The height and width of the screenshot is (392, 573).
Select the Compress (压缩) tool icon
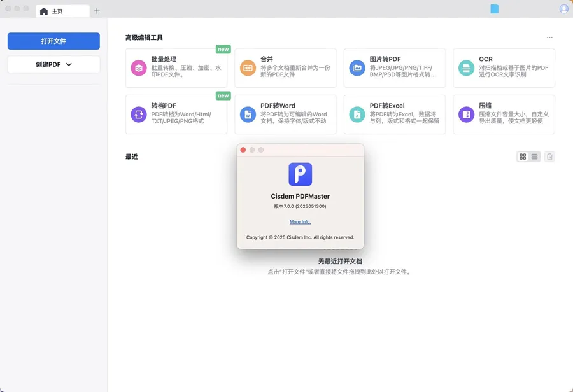pos(467,115)
